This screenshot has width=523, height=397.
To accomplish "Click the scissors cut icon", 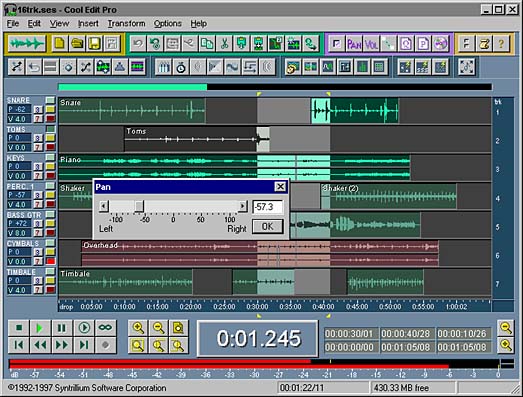I will 224,44.
